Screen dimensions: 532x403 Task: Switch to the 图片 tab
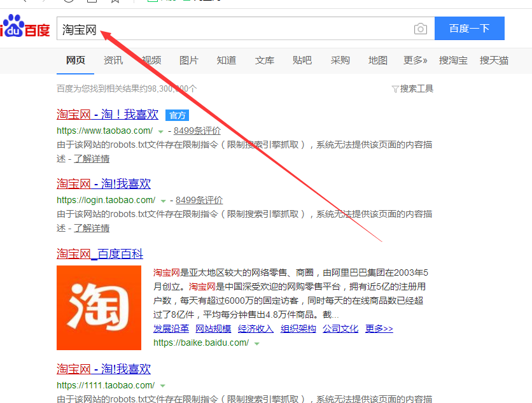pyautogui.click(x=188, y=60)
